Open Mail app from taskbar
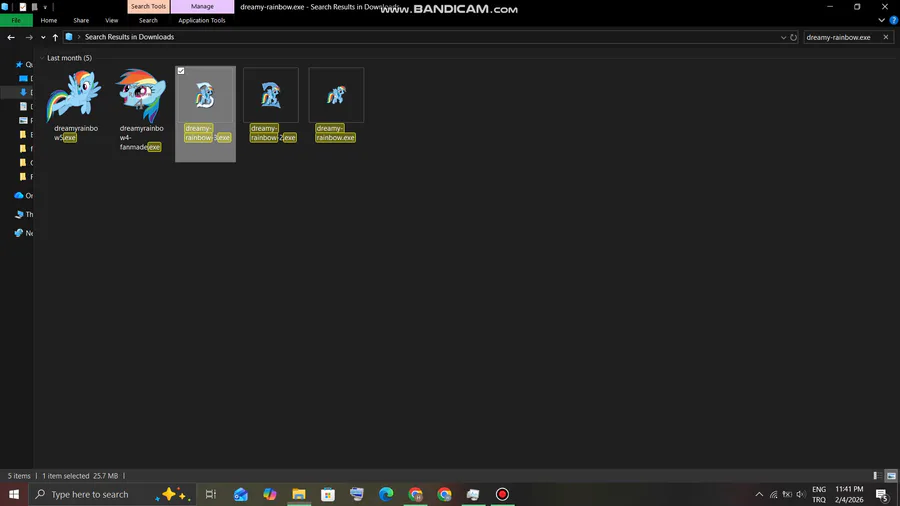 [x=240, y=494]
